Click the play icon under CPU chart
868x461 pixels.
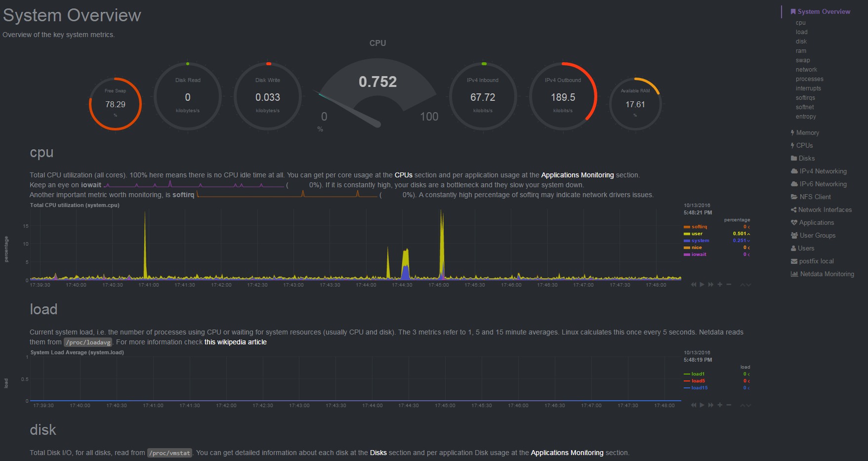(702, 285)
